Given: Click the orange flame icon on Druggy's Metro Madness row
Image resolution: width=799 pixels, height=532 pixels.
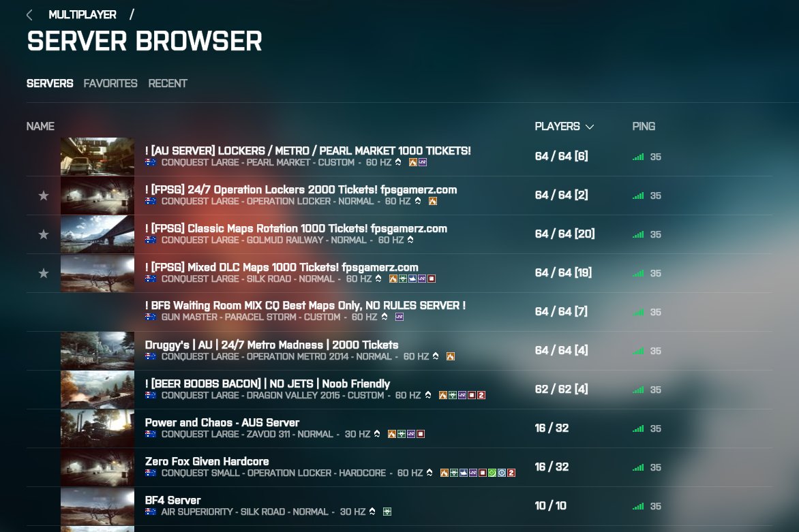Looking at the screenshot, I should 451,356.
